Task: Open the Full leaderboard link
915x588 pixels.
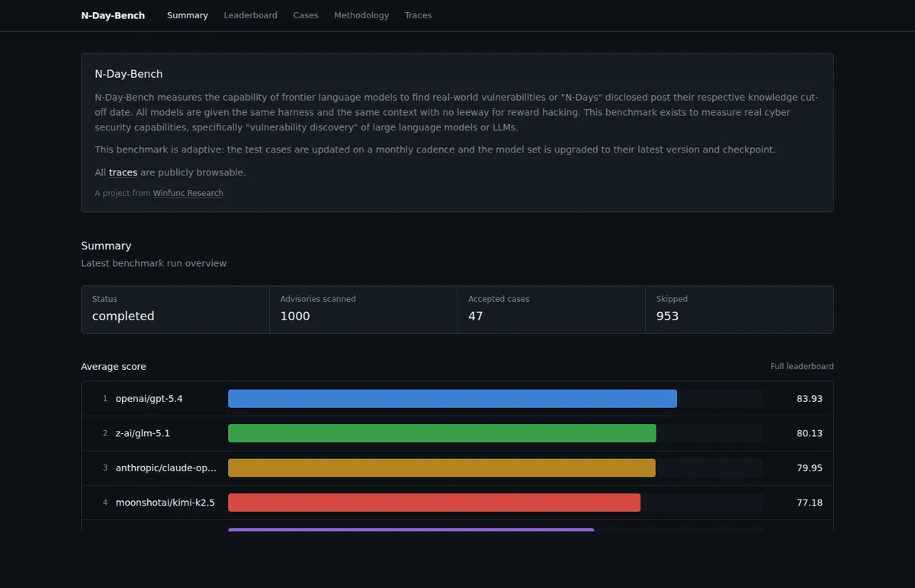Action: click(802, 367)
